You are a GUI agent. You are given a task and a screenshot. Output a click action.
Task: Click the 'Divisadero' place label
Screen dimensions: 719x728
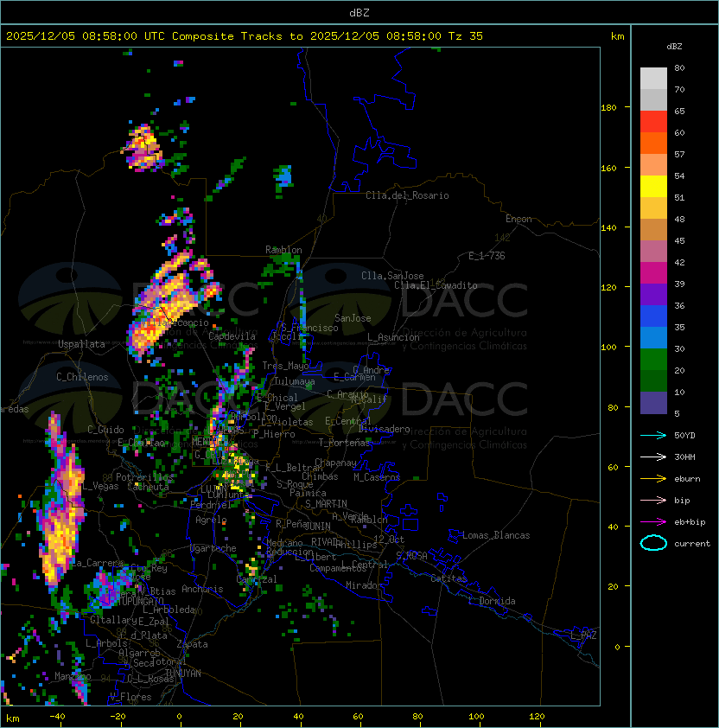tap(384, 429)
